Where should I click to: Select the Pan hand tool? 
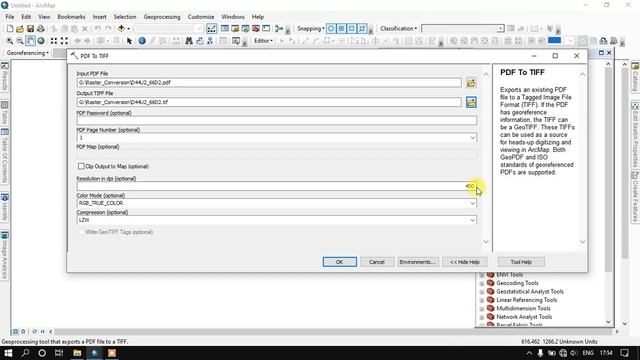coord(30,41)
